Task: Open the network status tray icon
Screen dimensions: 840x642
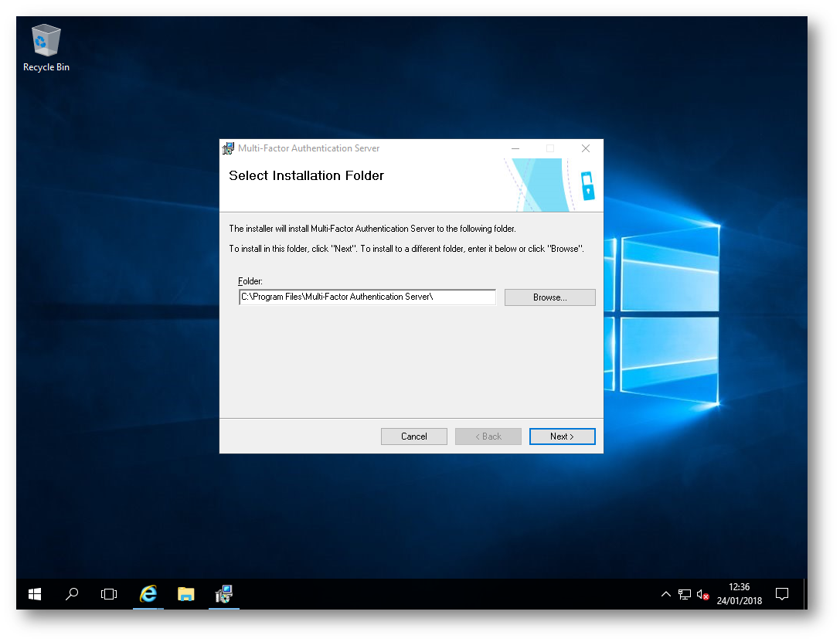Action: pyautogui.click(x=684, y=594)
